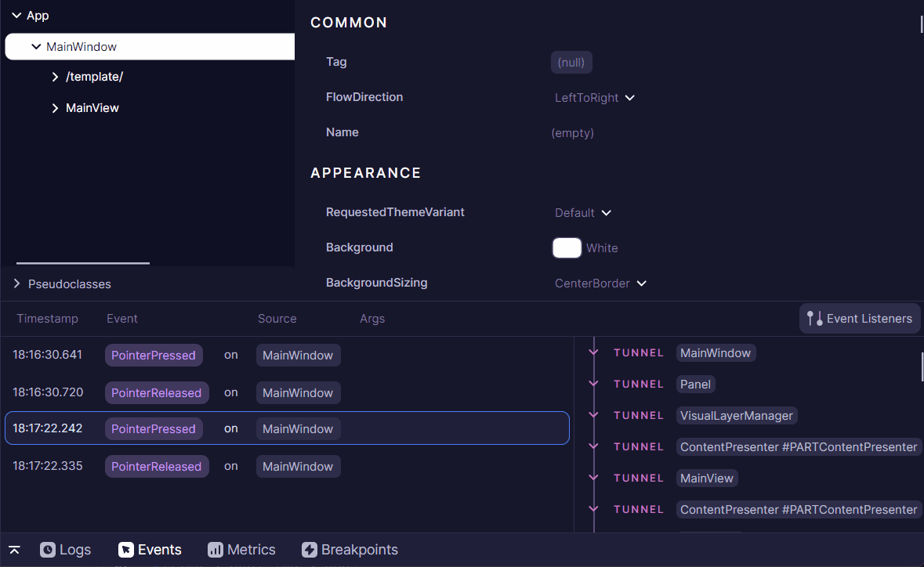Click the collapse panel arrow icon
The height and width of the screenshot is (567, 924).
coord(13,550)
